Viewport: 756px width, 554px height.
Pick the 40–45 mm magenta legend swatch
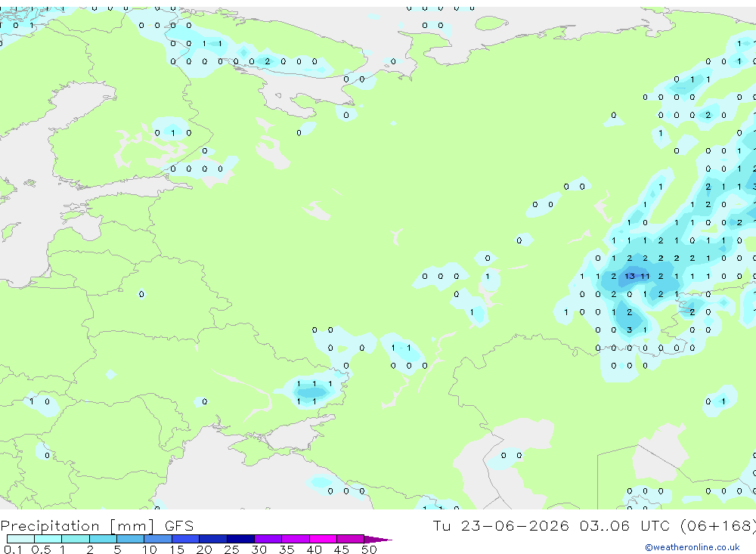[x=323, y=539]
